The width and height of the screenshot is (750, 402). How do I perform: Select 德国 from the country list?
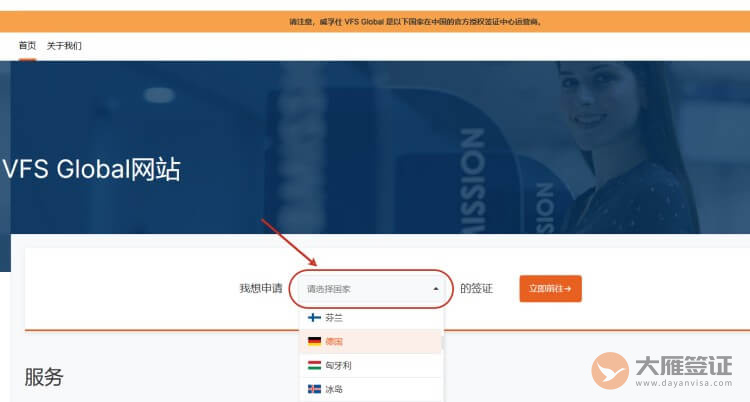coord(371,342)
